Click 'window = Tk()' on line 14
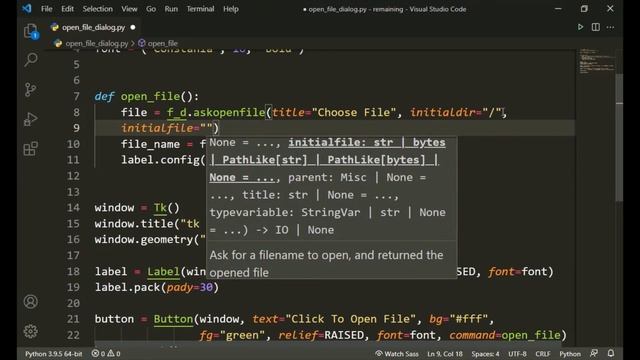640x360 pixels. 137,208
